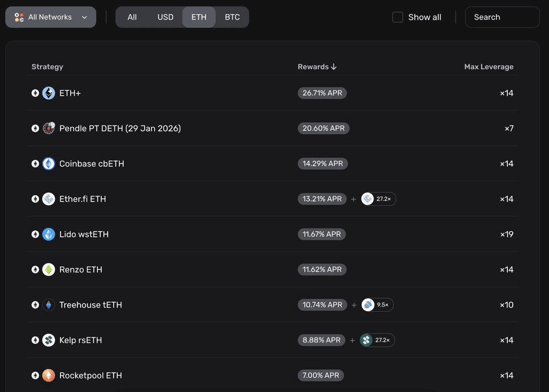
Task: Click the Kelp 27.2× points badge
Action: 377,340
